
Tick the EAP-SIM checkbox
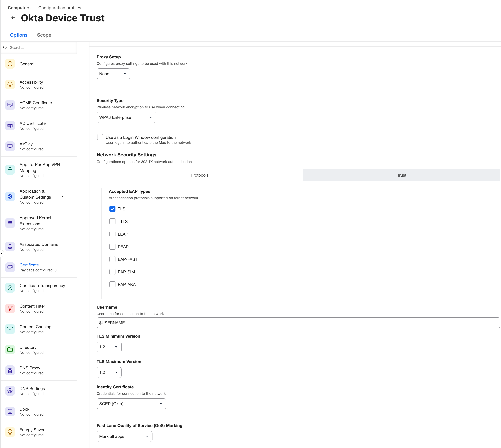[112, 272]
